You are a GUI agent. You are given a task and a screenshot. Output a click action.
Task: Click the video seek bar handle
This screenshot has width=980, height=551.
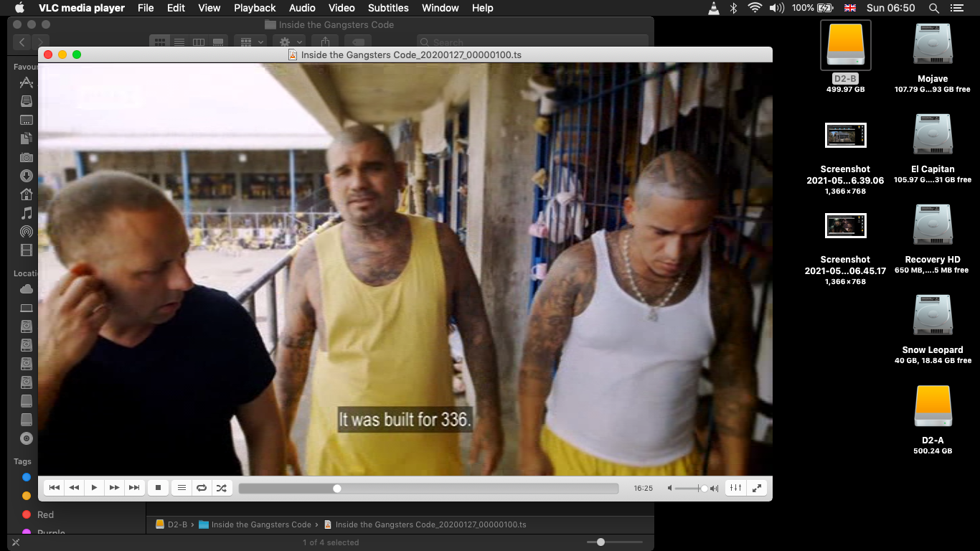point(337,489)
